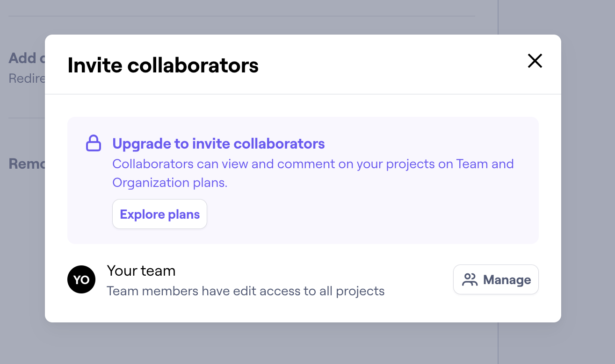Click the black YO team avatar
Screen dimensions: 615x364
click(81, 279)
